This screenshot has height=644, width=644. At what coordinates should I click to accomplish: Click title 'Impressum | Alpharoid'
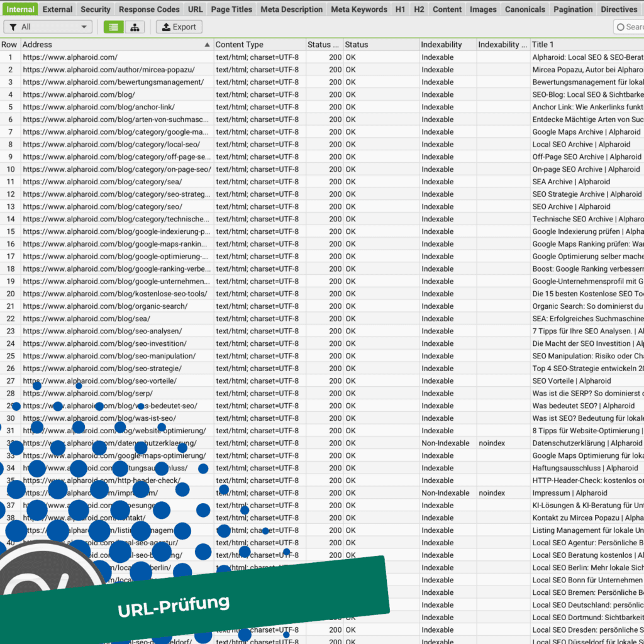click(570, 493)
